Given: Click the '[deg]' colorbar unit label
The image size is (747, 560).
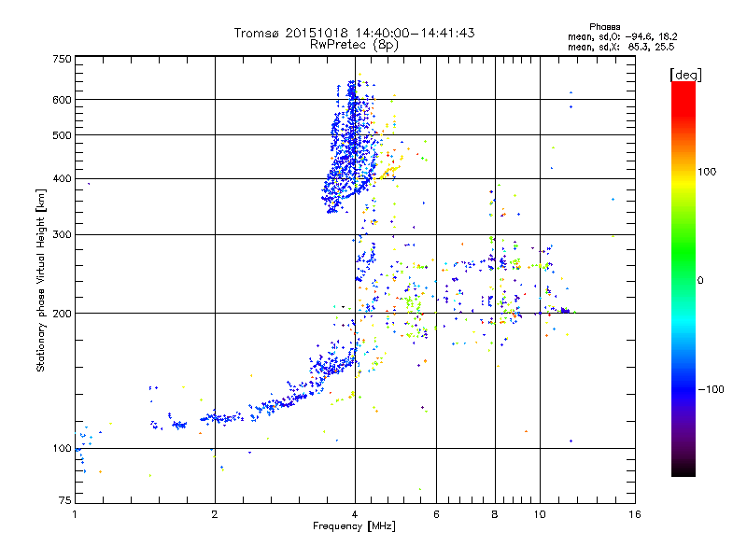Looking at the screenshot, I should [685, 75].
